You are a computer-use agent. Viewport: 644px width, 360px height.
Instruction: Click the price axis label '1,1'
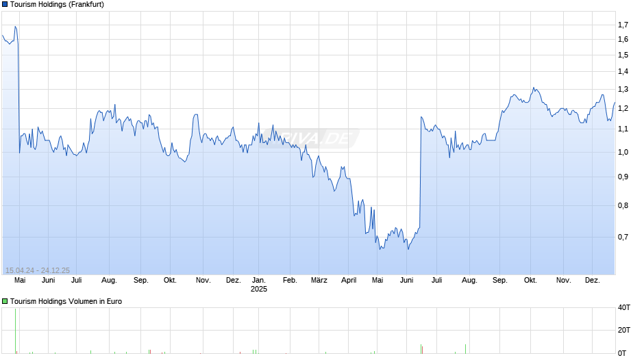(623, 129)
